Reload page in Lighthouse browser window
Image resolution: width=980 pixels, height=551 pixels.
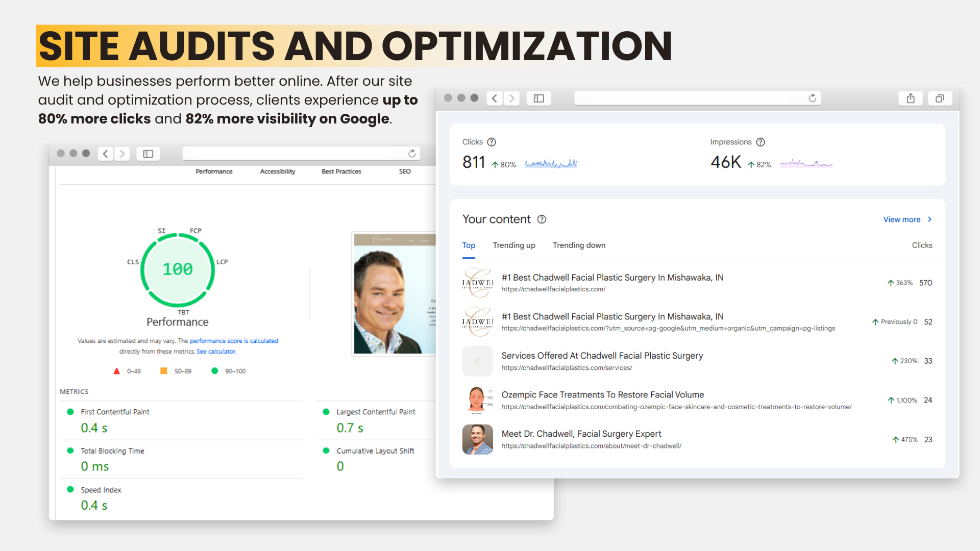(412, 154)
